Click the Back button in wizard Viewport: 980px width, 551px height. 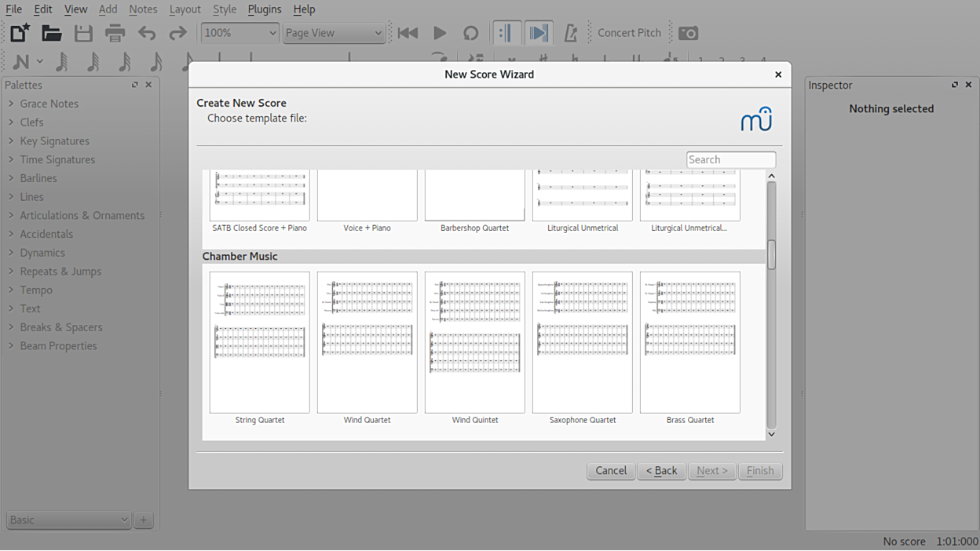(x=661, y=471)
